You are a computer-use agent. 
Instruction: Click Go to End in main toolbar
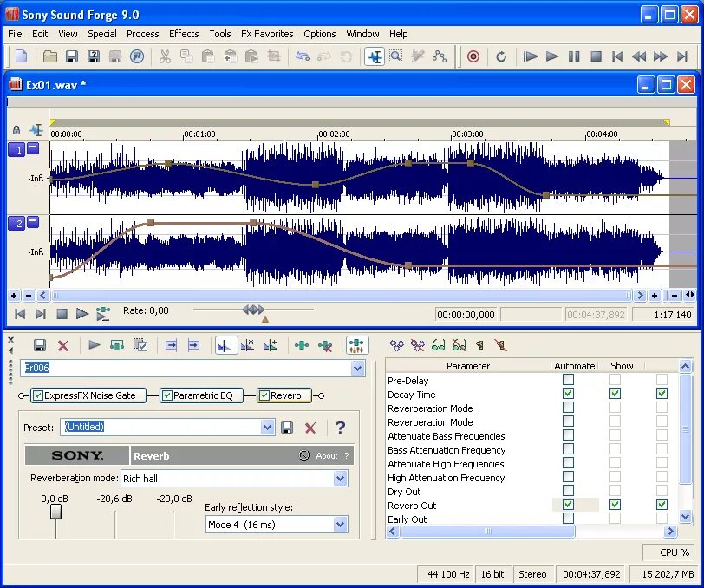[x=682, y=56]
